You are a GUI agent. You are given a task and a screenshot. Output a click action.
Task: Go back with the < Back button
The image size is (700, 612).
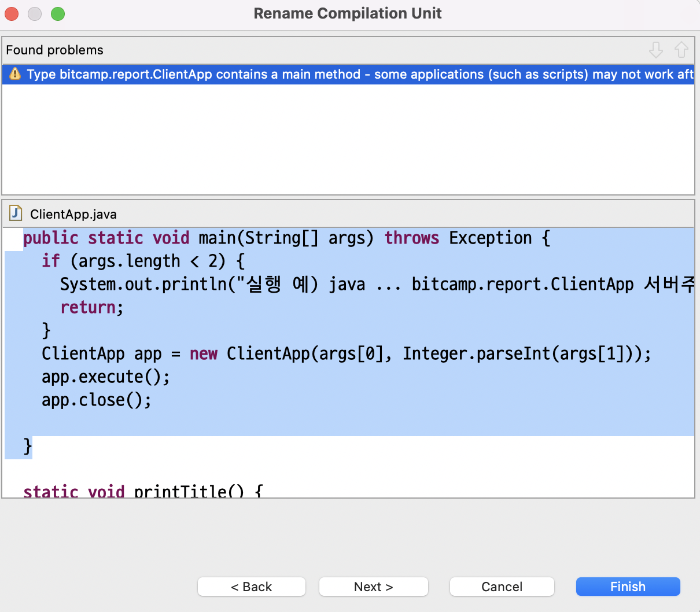pyautogui.click(x=252, y=587)
